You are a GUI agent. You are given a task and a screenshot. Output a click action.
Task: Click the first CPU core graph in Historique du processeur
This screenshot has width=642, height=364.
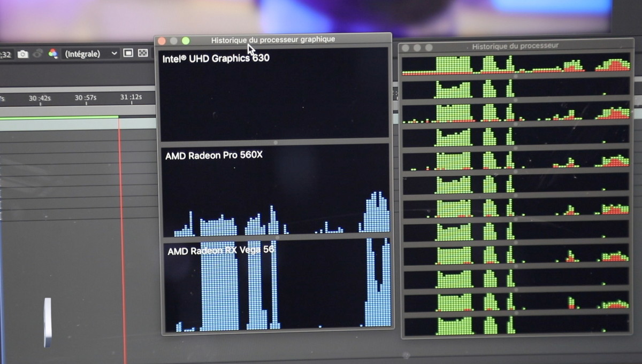[516, 64]
